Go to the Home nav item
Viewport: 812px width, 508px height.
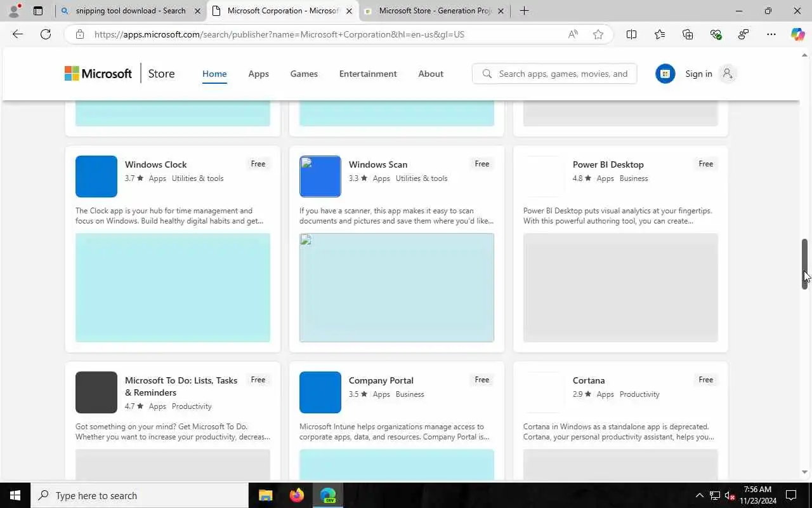coord(214,74)
